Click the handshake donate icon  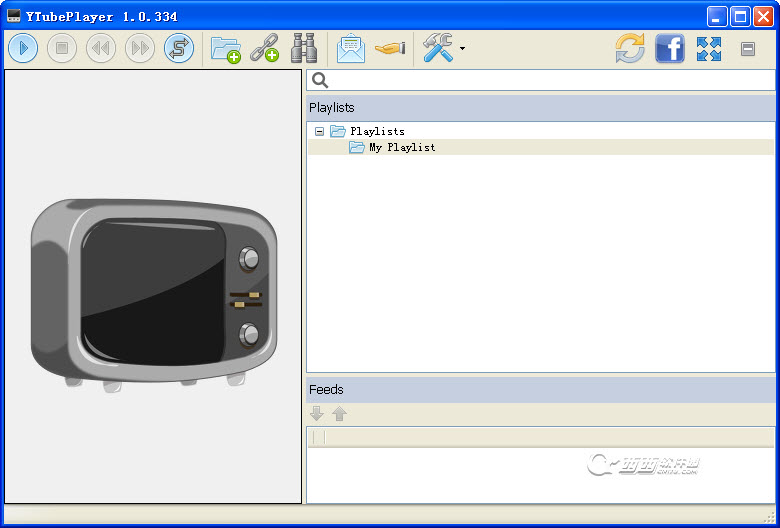pyautogui.click(x=390, y=48)
